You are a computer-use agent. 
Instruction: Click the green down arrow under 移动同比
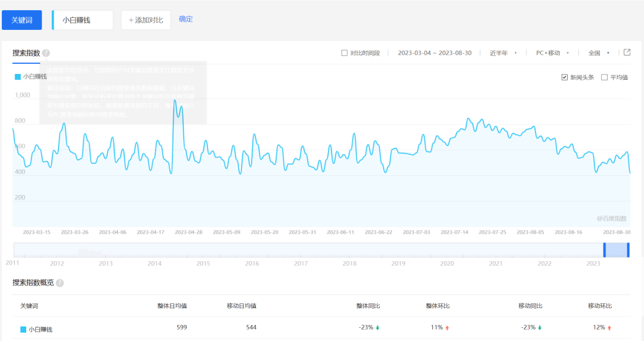coord(540,327)
